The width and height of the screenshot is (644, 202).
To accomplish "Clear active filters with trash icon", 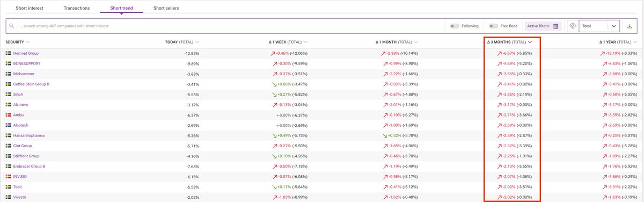I will pos(555,26).
